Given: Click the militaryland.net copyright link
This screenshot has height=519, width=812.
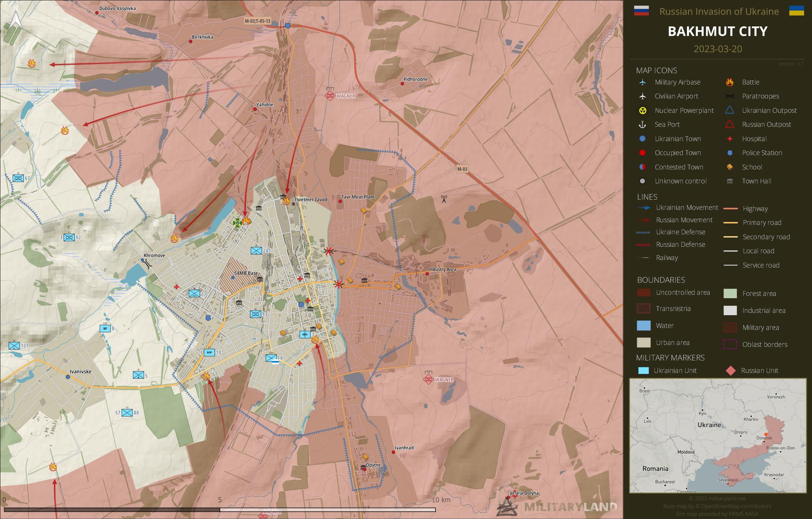Looking at the screenshot, I should coord(717,498).
